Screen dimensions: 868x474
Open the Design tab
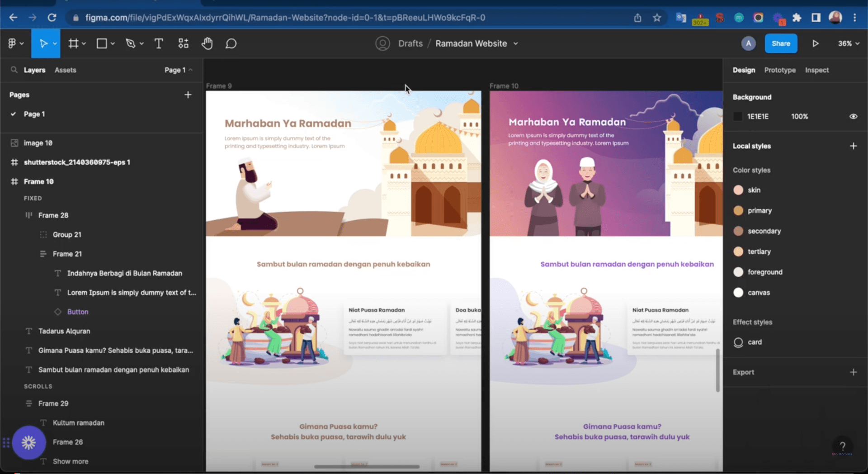pyautogui.click(x=744, y=70)
